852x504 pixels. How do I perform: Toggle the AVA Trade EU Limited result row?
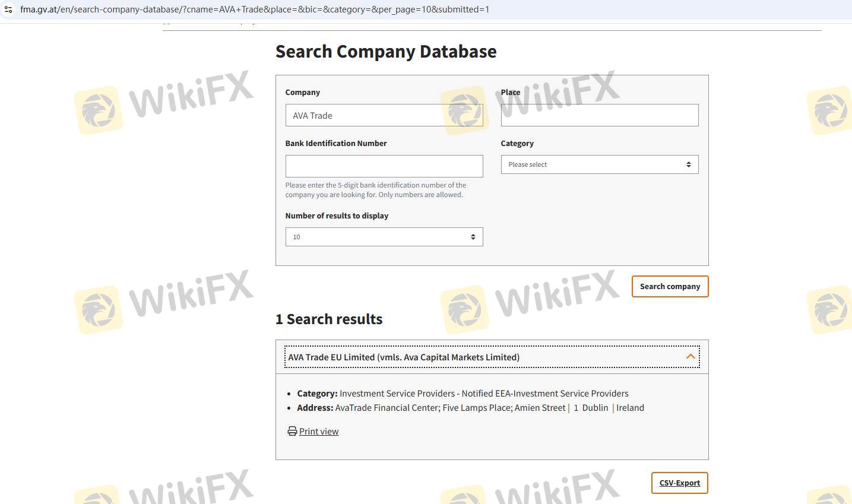click(404, 357)
